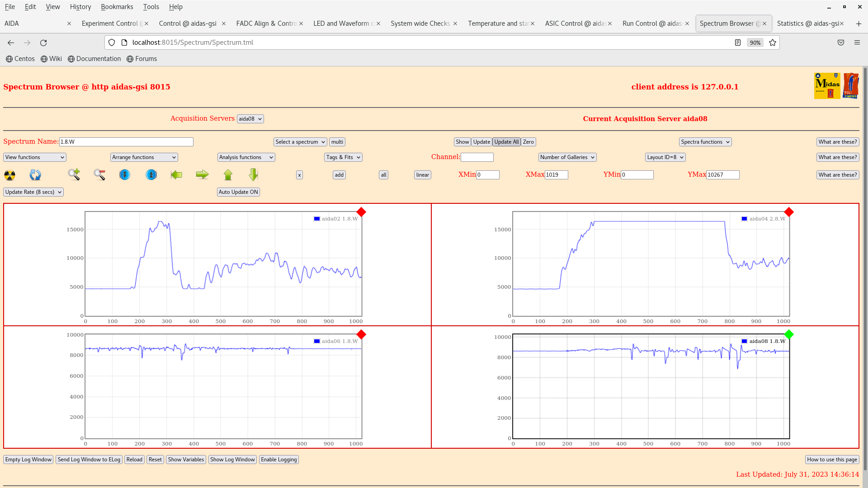The width and height of the screenshot is (868, 488).
Task: Open the Acquisition Servers aida08 dropdown
Action: [250, 119]
